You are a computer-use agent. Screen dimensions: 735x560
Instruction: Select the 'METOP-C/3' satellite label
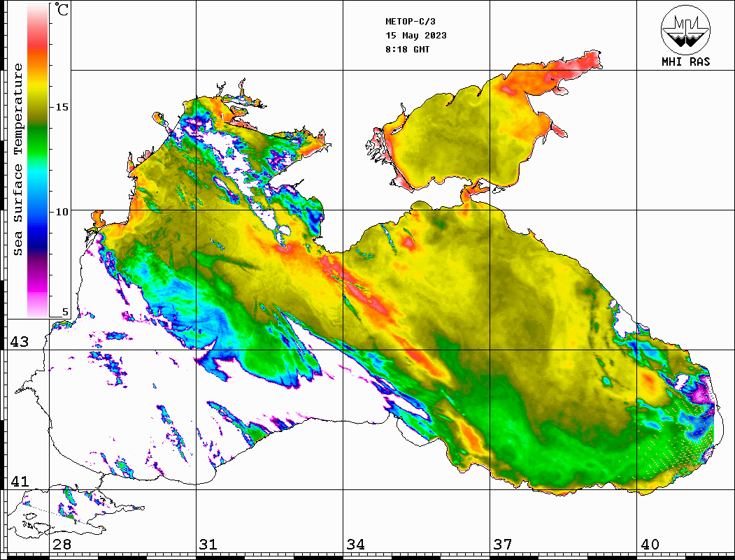pyautogui.click(x=411, y=22)
